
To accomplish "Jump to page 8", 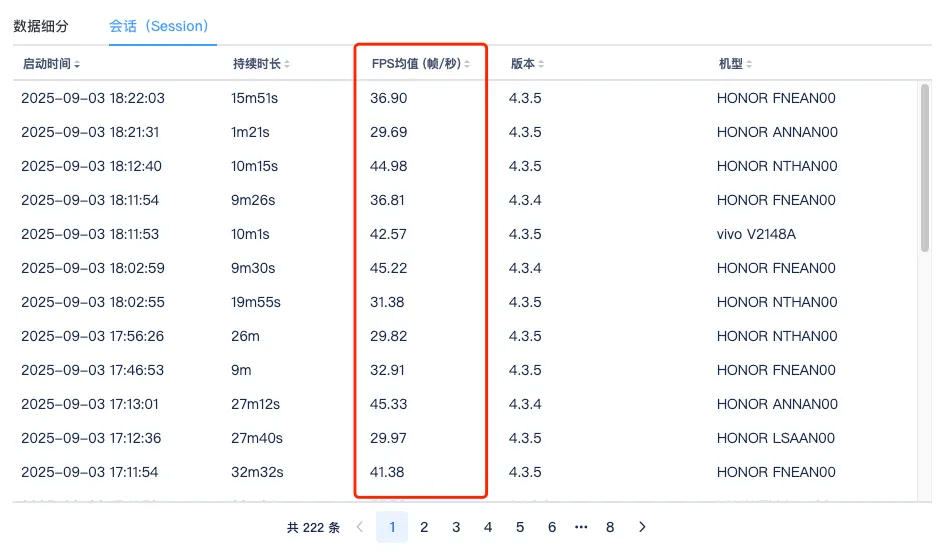I will pos(610,527).
